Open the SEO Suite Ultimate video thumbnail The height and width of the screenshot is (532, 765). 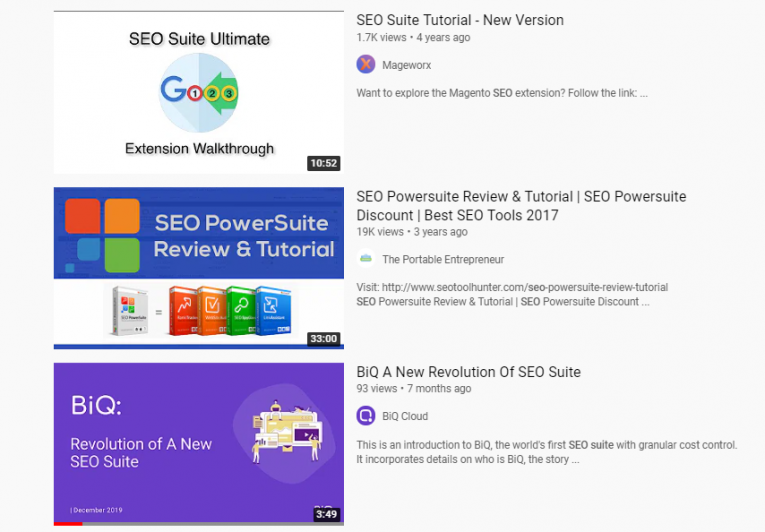(x=199, y=92)
